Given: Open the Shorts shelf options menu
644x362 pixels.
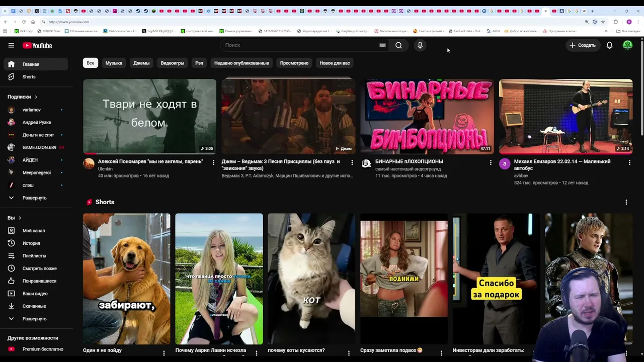Looking at the screenshot, I should [x=626, y=202].
